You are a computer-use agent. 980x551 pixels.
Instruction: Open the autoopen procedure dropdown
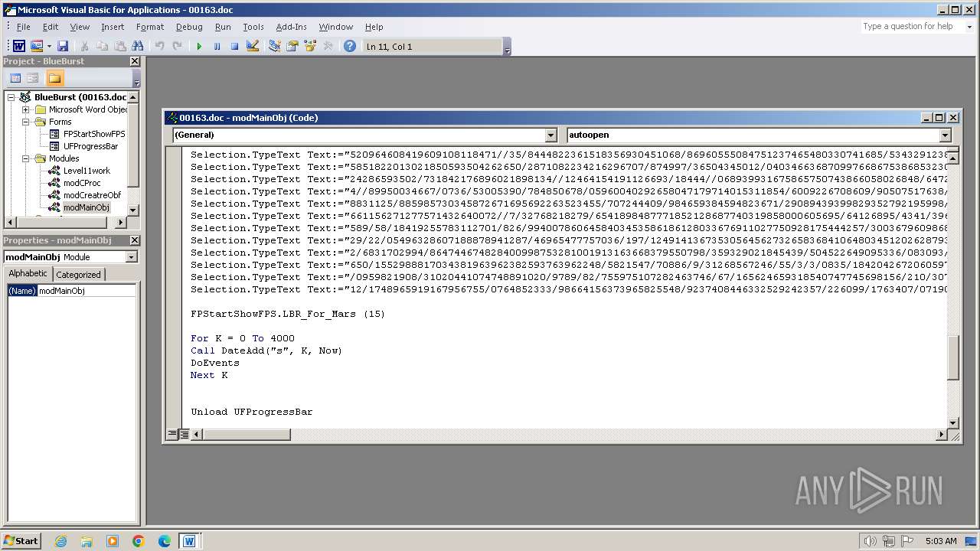point(945,135)
